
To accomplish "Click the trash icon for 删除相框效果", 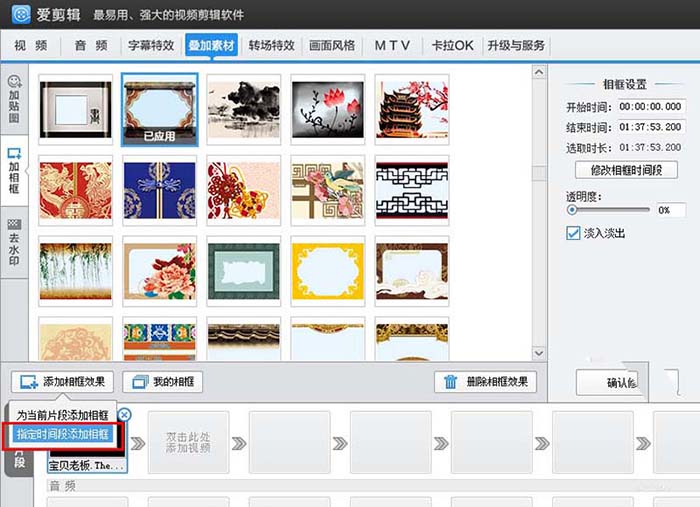I will click(451, 382).
